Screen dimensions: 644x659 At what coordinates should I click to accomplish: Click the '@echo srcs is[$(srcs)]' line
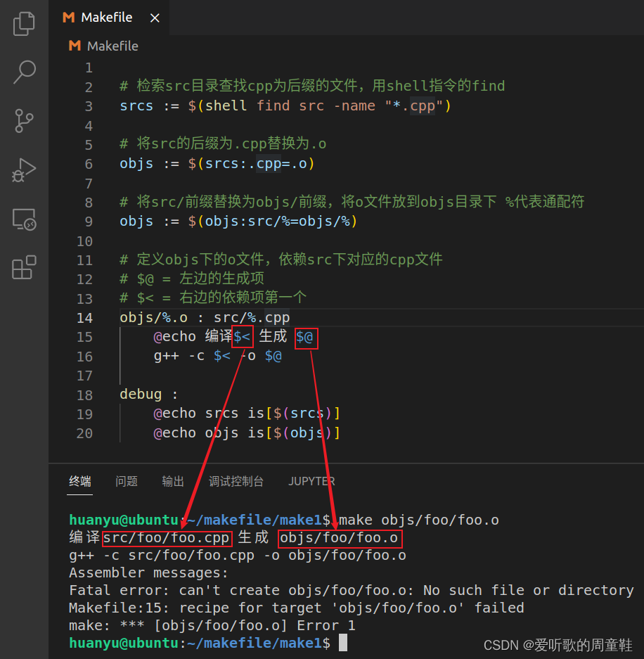[x=247, y=414]
